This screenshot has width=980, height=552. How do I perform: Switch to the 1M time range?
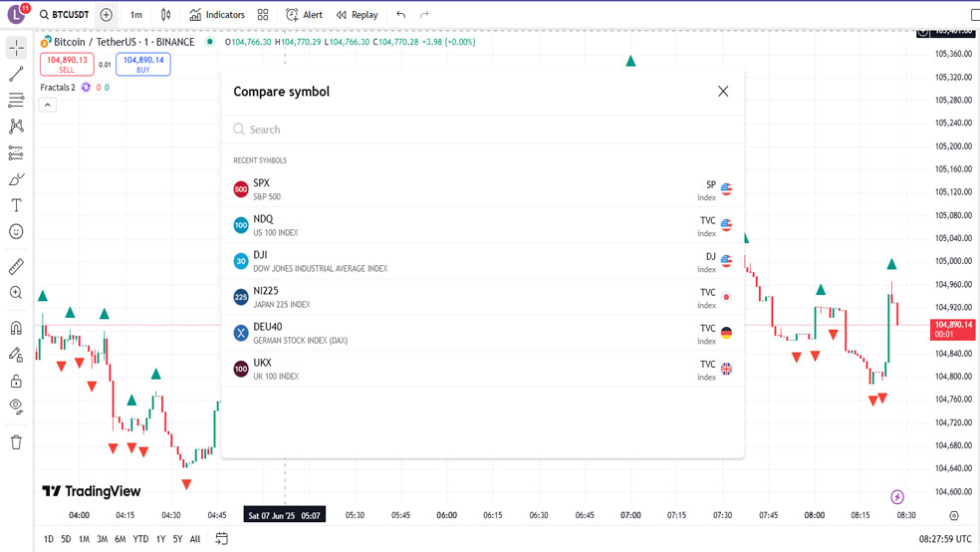pyautogui.click(x=85, y=539)
